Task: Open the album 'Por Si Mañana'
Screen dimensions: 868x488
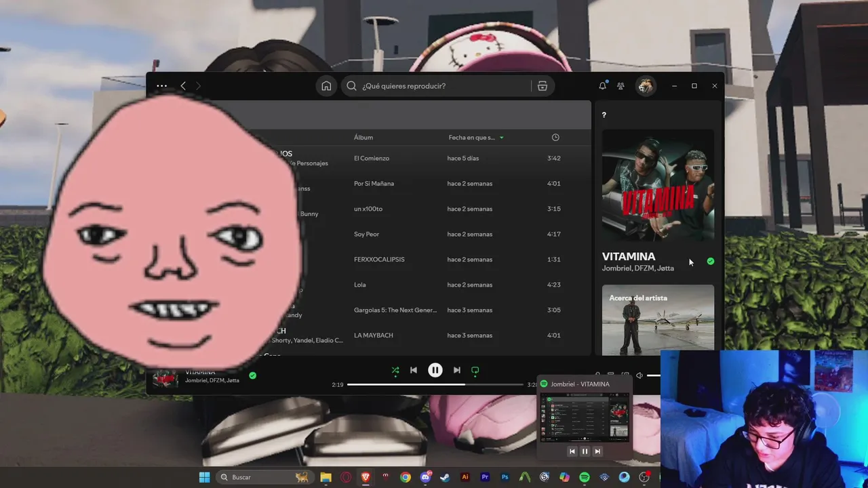Action: [374, 184]
